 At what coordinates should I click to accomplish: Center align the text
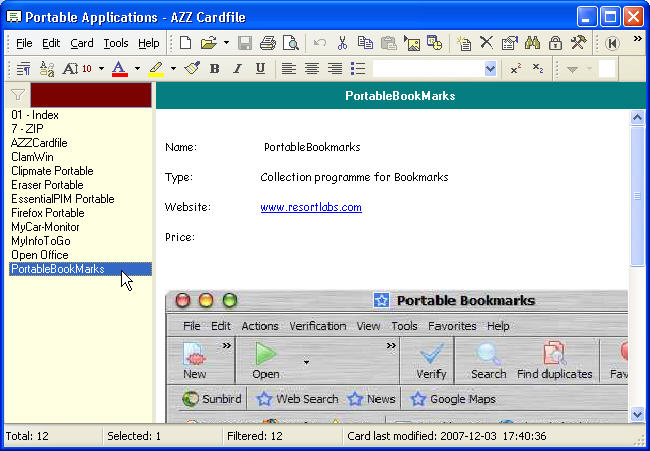pos(312,68)
